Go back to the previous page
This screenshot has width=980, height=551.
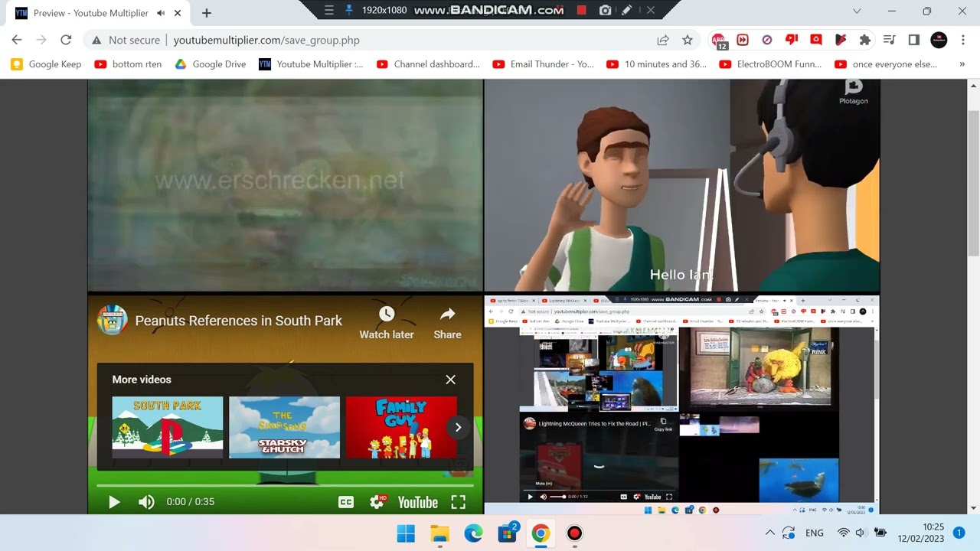pyautogui.click(x=17, y=40)
